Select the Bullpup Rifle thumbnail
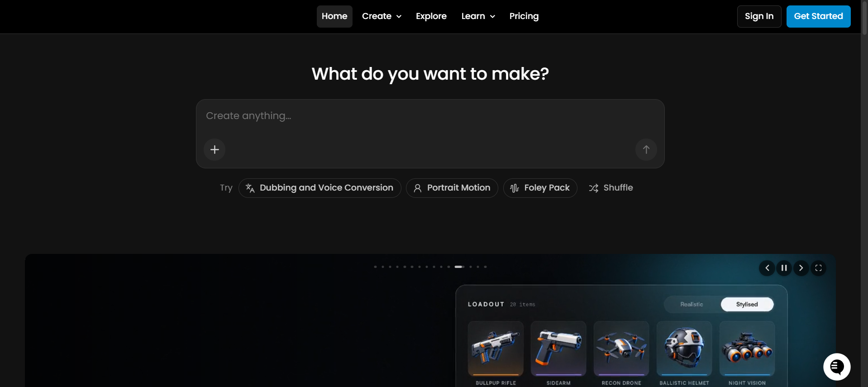Image resolution: width=868 pixels, height=387 pixels. click(496, 349)
